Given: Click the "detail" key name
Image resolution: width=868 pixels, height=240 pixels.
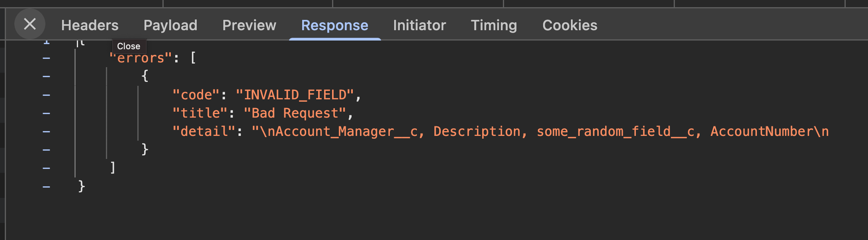Looking at the screenshot, I should click(x=204, y=132).
